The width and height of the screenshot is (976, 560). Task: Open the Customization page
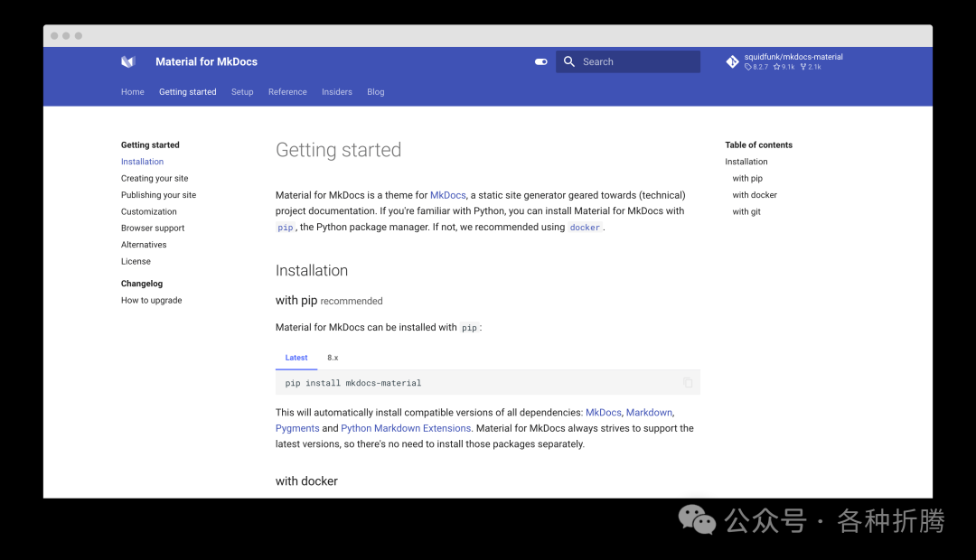coord(149,211)
